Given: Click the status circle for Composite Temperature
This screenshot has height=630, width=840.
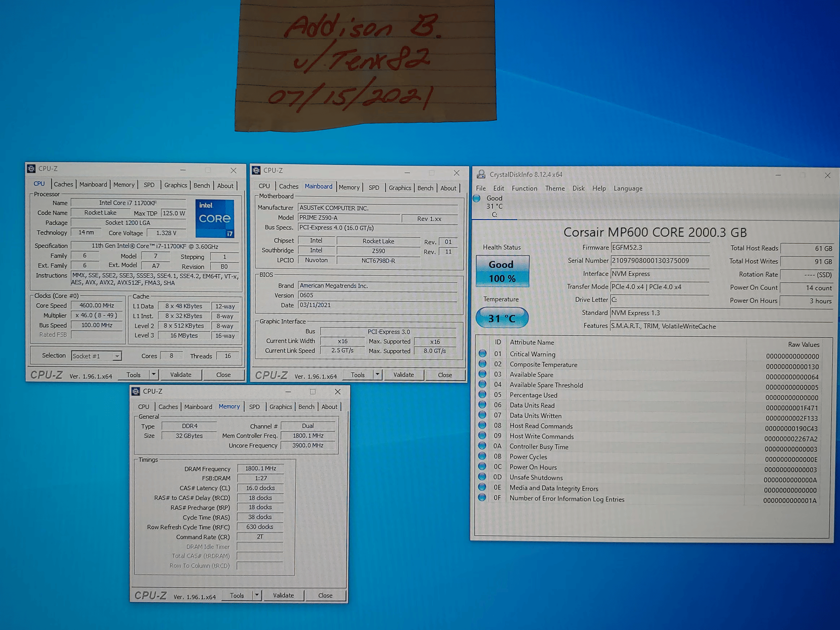Looking at the screenshot, I should click(x=482, y=364).
